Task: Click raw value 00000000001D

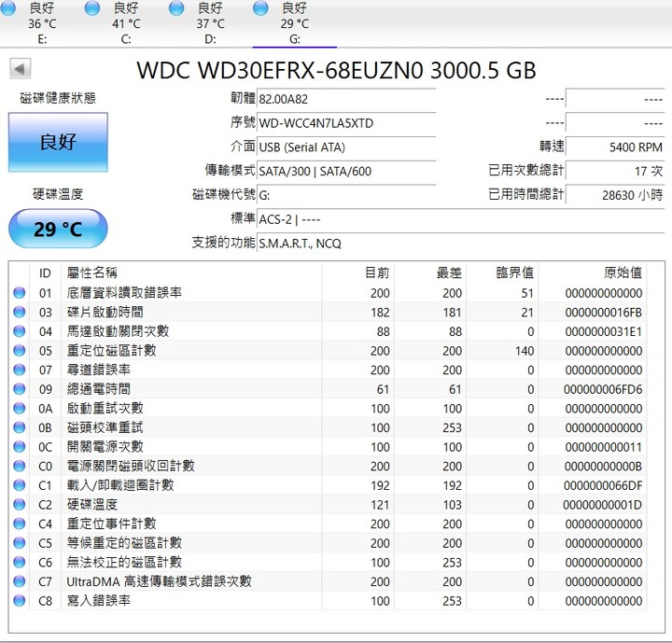Action: [603, 505]
